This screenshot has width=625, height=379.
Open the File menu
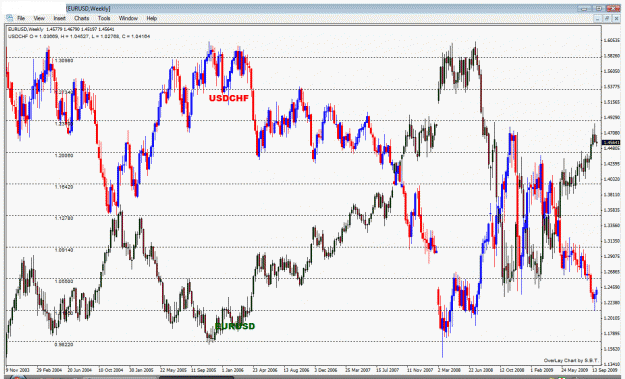21,18
